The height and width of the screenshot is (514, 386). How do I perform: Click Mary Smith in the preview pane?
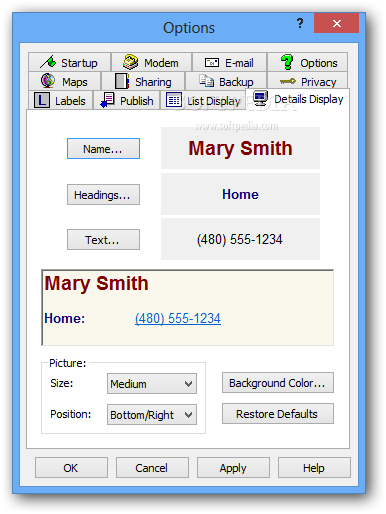tap(96, 284)
